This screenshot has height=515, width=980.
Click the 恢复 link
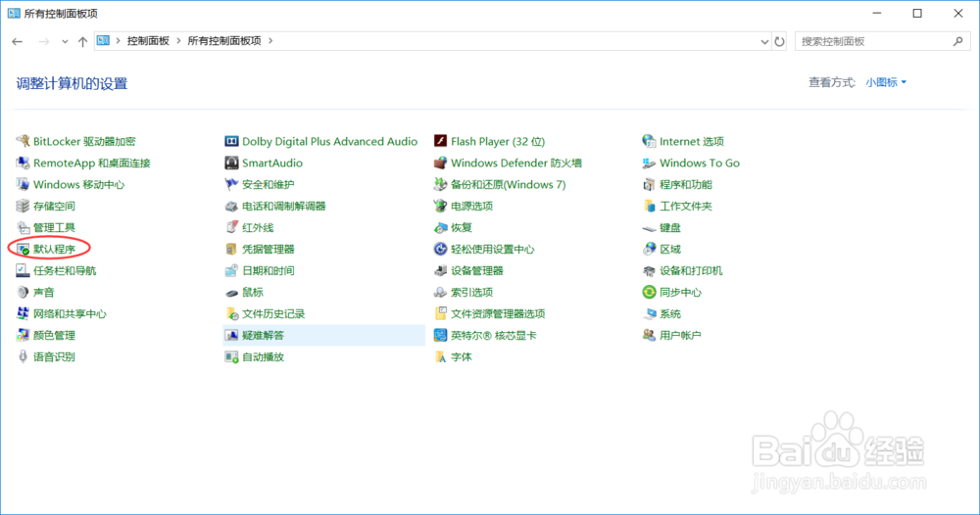(462, 227)
